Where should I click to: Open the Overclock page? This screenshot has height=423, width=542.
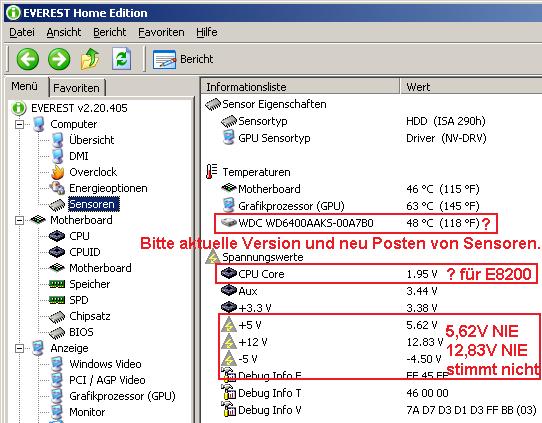[93, 172]
